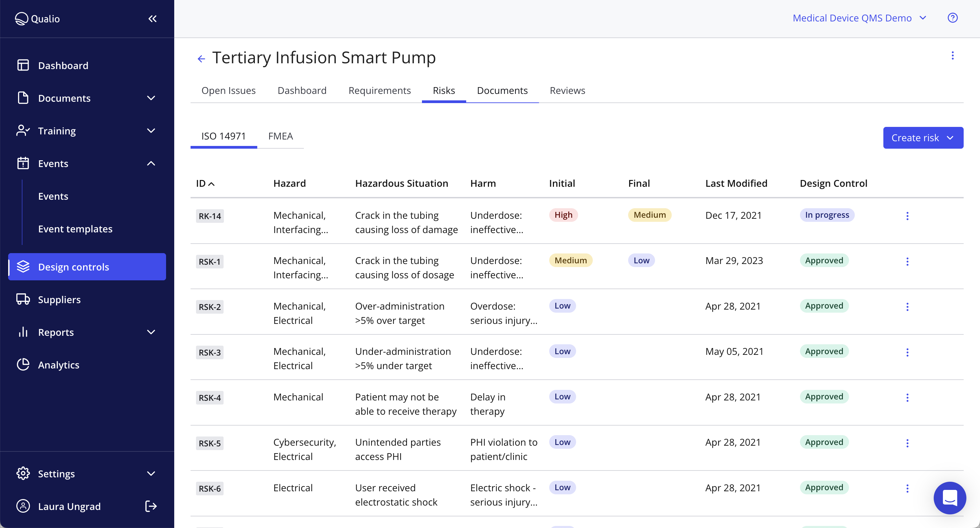
Task: Open the page options kebab menu
Action: coord(953,55)
